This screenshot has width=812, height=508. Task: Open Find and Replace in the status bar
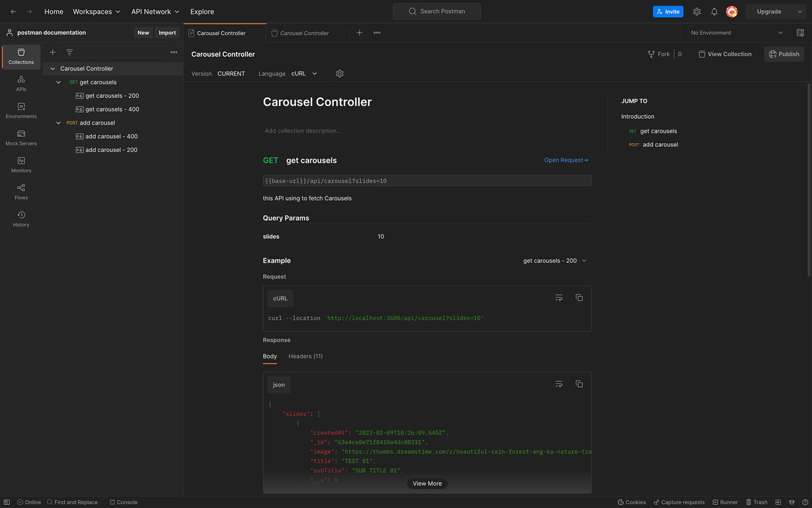point(72,502)
